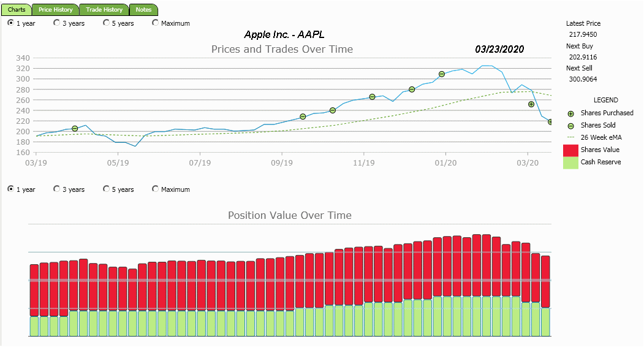Click the first trade marker after 09/19
644x347 pixels.
pos(303,116)
